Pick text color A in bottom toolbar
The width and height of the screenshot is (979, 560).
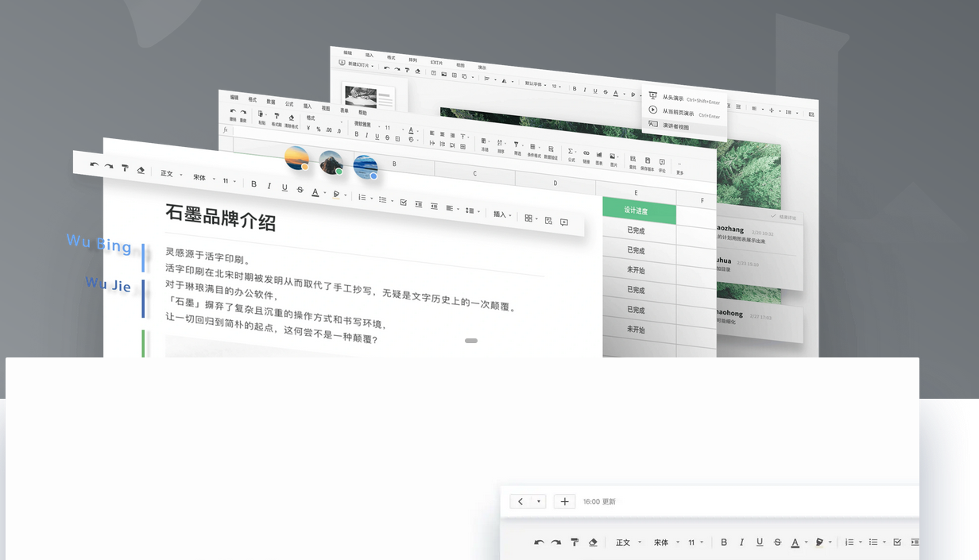click(795, 543)
